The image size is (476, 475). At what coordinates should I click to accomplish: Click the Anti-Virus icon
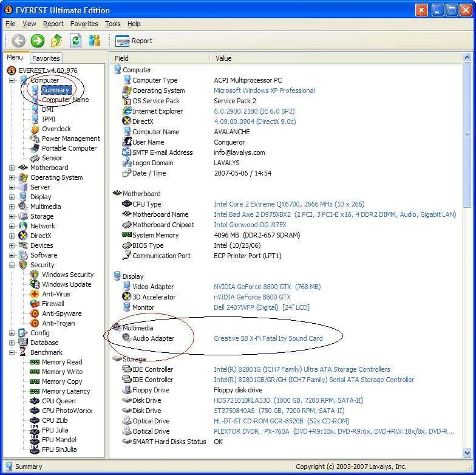tap(35, 294)
